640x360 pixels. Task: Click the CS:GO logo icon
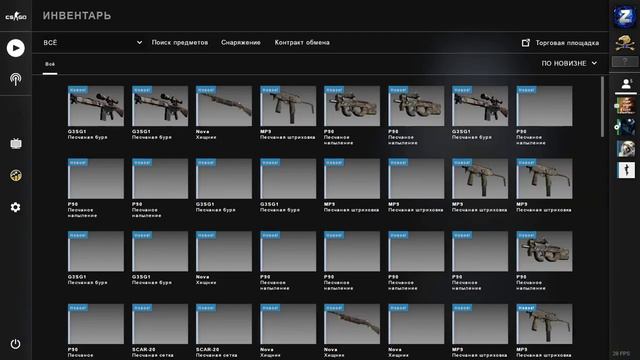coord(16,17)
